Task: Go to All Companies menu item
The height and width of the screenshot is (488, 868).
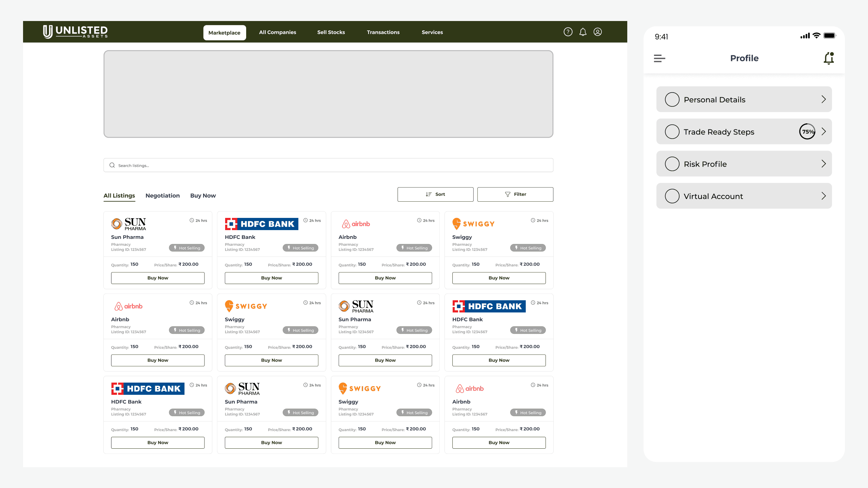Action: coord(277,32)
